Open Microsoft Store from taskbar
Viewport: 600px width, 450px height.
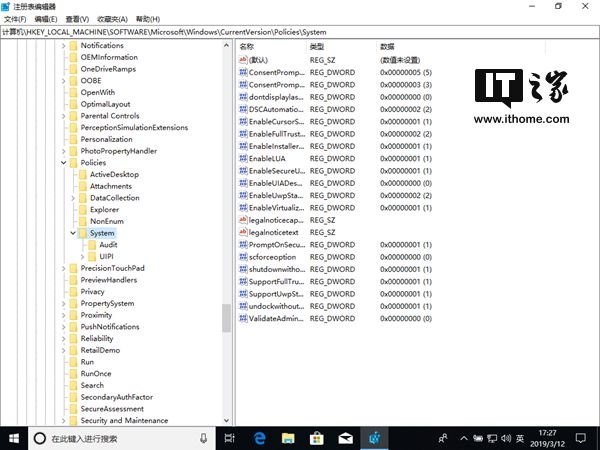pyautogui.click(x=316, y=438)
